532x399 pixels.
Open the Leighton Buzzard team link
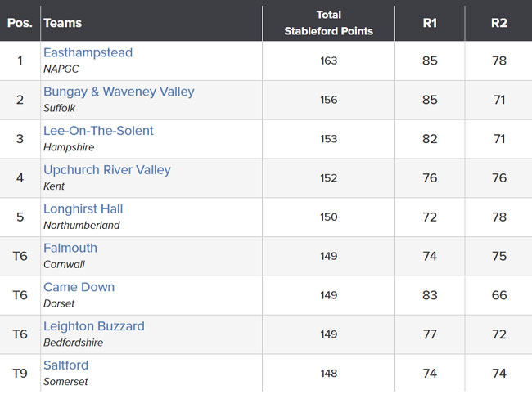[x=94, y=326]
